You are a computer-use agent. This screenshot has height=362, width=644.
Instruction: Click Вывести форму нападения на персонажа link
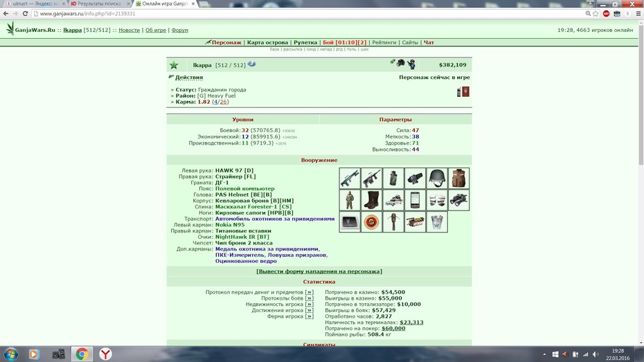point(319,271)
